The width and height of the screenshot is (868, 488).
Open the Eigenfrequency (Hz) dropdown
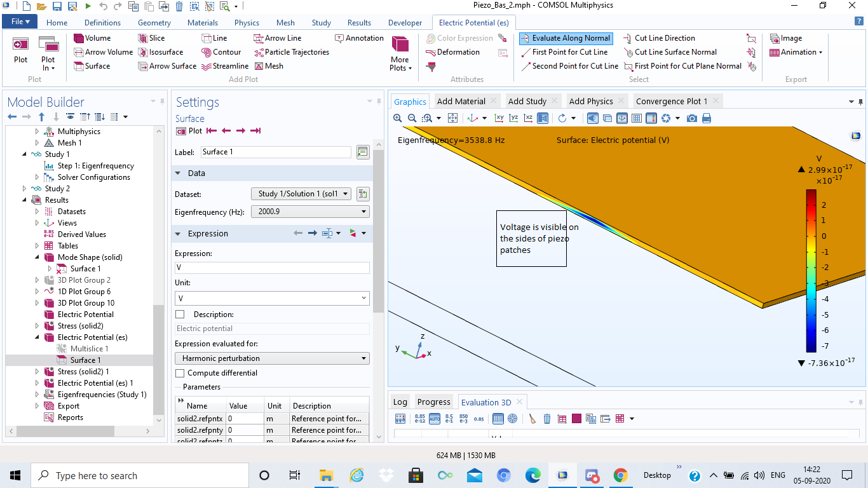click(x=310, y=212)
